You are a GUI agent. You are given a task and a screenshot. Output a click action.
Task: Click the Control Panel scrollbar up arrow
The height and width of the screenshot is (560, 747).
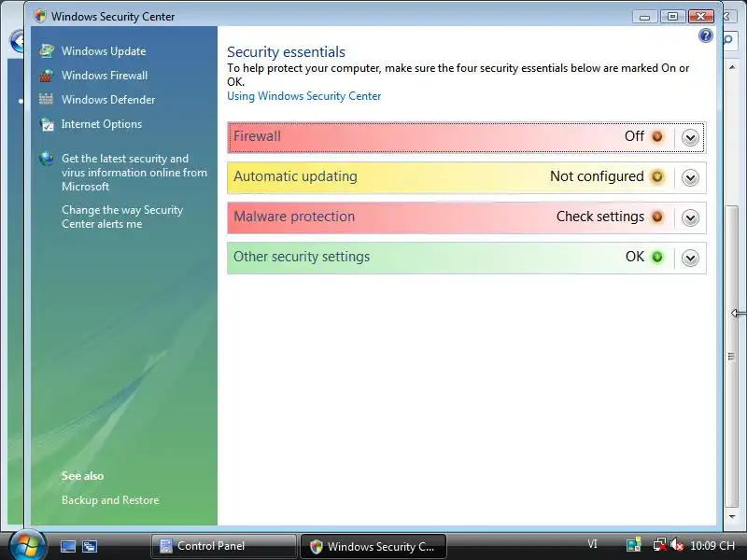[732, 67]
